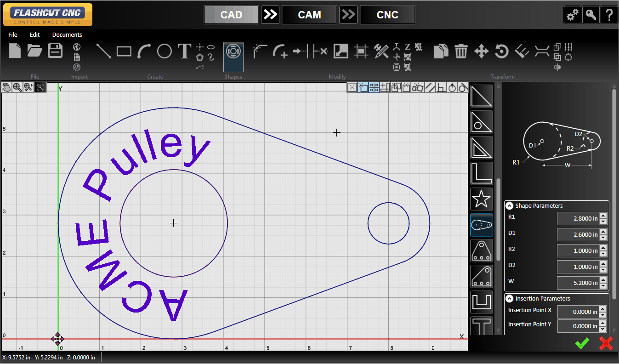The height and width of the screenshot is (364, 619).
Task: Toggle the perpendicular snap button above canvas
Action: point(441,87)
